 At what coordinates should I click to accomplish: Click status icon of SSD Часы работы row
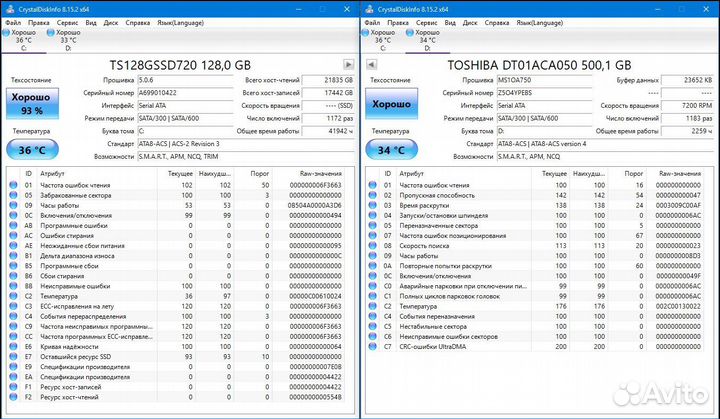pyautogui.click(x=13, y=205)
